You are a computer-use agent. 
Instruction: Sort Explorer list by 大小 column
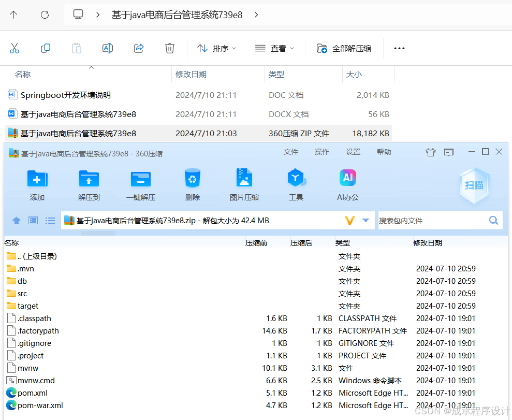[354, 75]
